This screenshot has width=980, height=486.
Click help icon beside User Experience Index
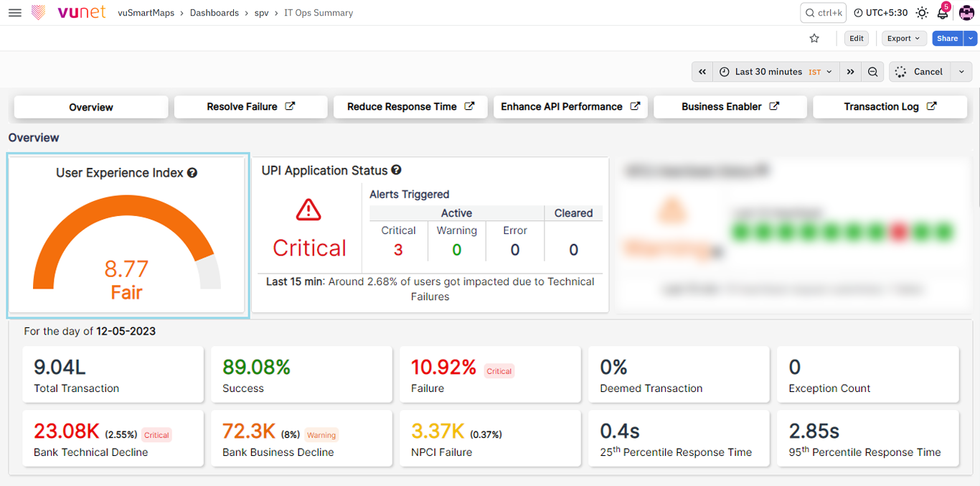pos(192,173)
